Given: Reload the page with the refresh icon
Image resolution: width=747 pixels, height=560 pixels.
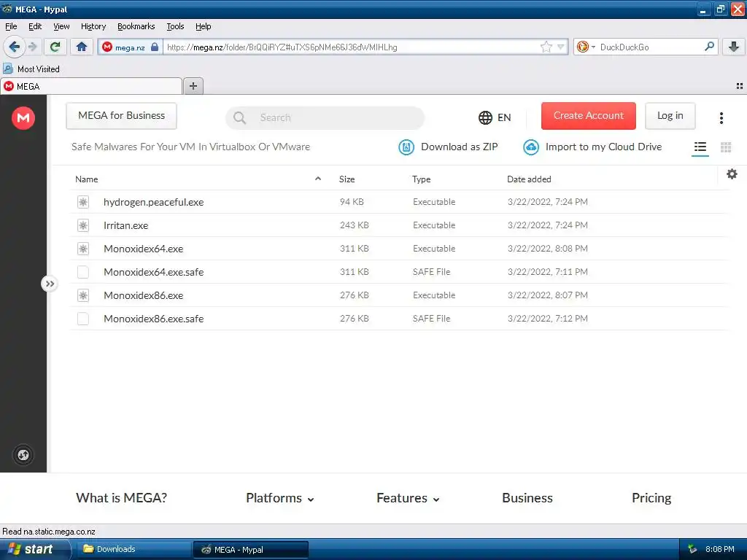Looking at the screenshot, I should (x=55, y=47).
